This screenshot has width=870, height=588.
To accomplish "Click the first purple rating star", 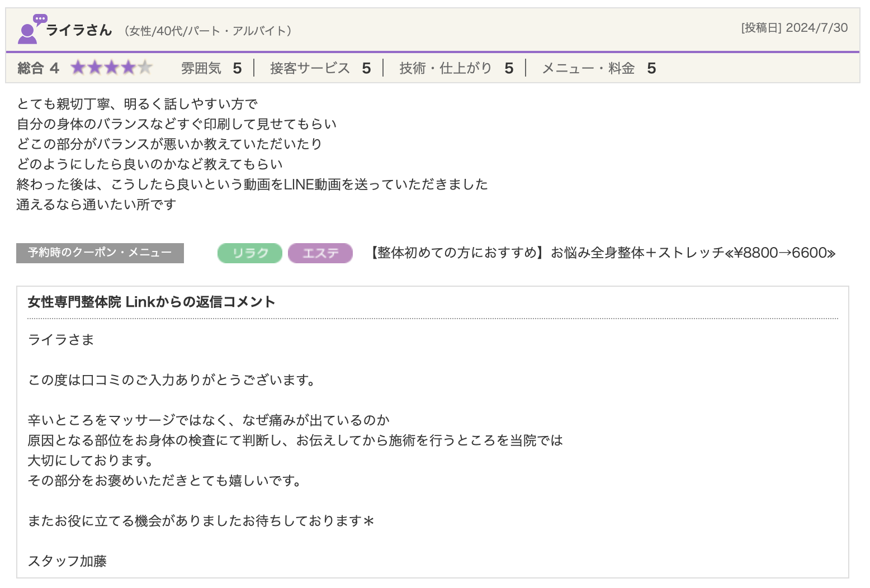I will click(x=78, y=68).
